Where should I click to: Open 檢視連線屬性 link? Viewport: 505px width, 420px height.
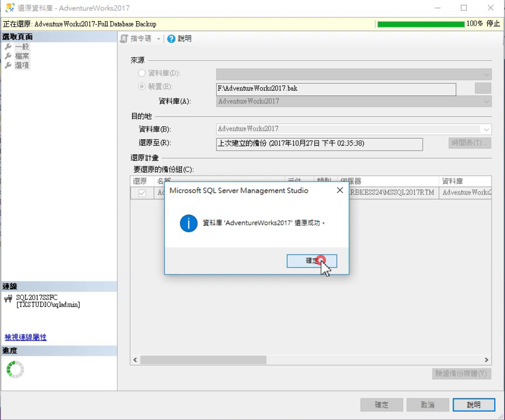click(x=26, y=337)
